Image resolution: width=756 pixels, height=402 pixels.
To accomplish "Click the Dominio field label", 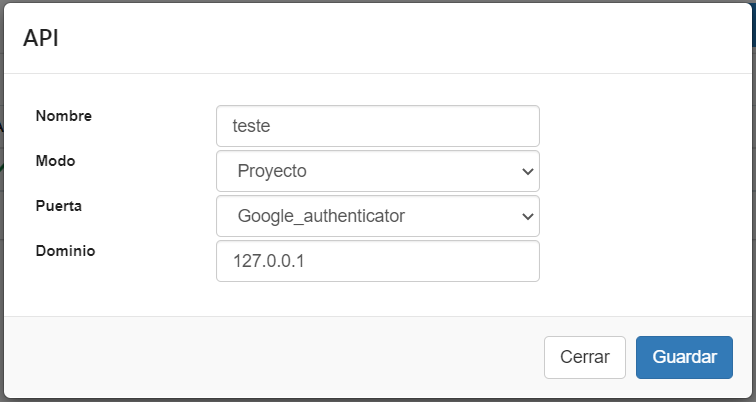I will 65,250.
